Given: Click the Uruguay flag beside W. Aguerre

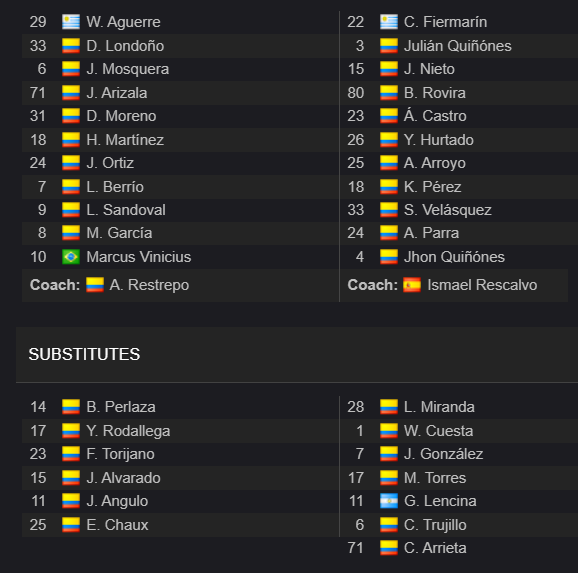Looking at the screenshot, I should click(x=71, y=22).
